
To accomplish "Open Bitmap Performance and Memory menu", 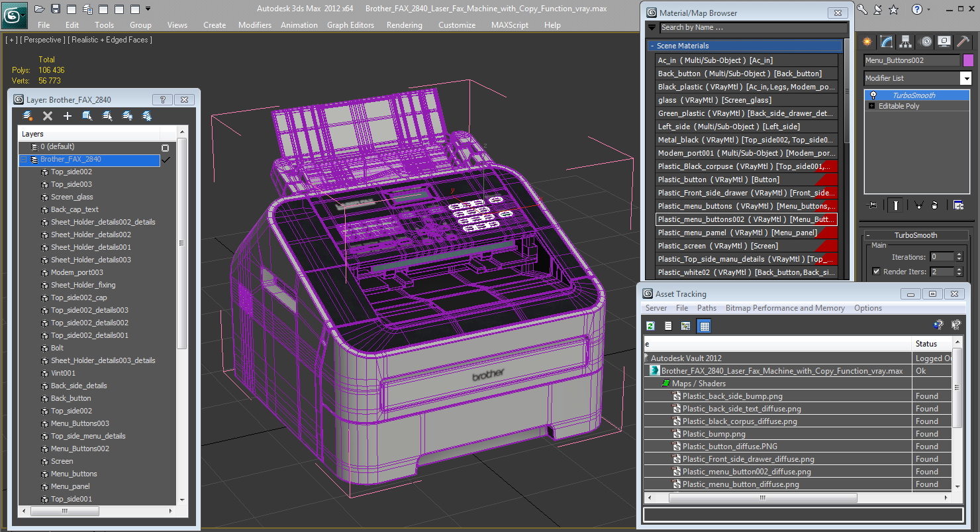I will (785, 308).
